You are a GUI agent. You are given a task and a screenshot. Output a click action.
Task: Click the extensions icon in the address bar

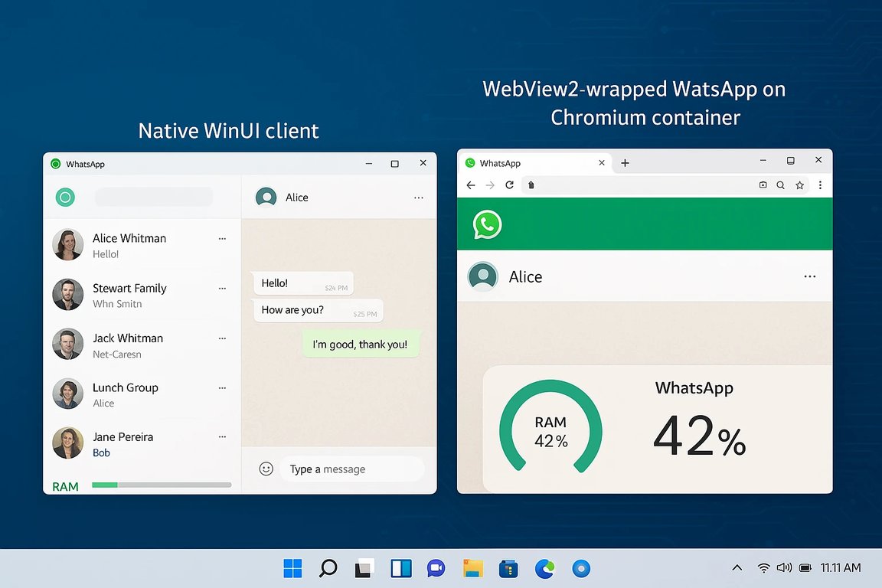pos(763,185)
